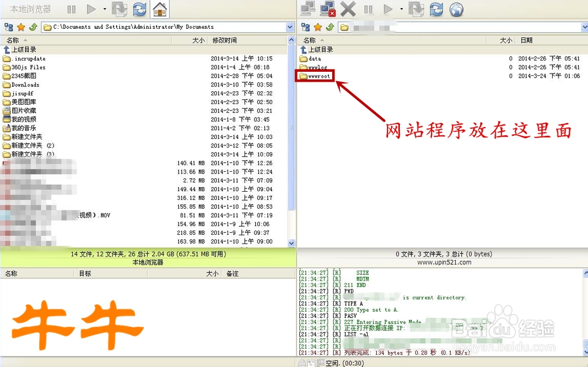The width and height of the screenshot is (588, 367).
Task: Open dropdown arrow beside remote play button
Action: pos(401,9)
